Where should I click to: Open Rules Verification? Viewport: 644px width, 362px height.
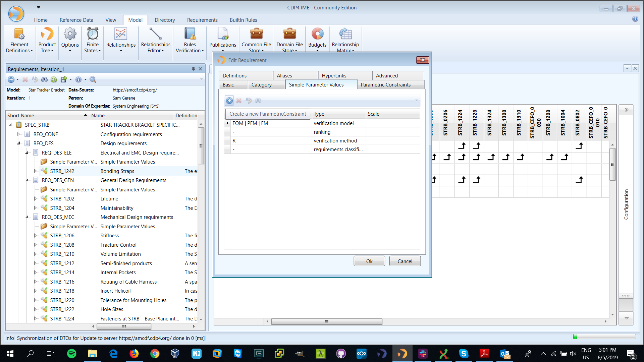(190, 39)
